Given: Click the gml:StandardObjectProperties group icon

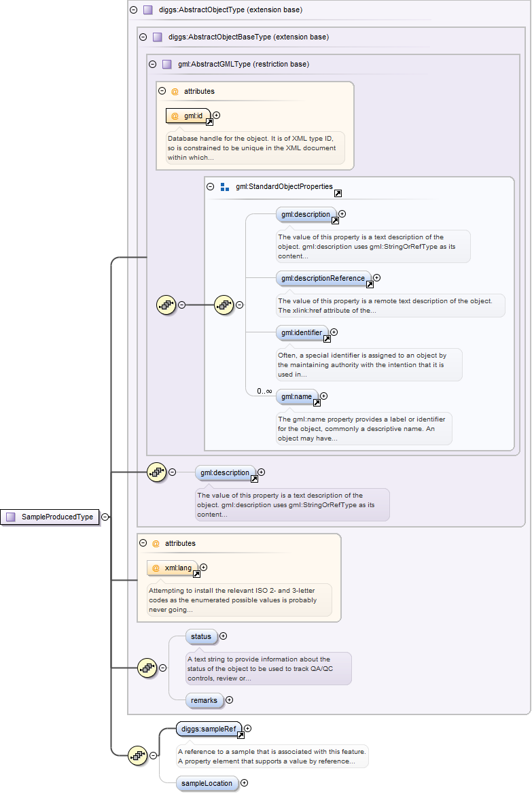Looking at the screenshot, I should (x=225, y=186).
